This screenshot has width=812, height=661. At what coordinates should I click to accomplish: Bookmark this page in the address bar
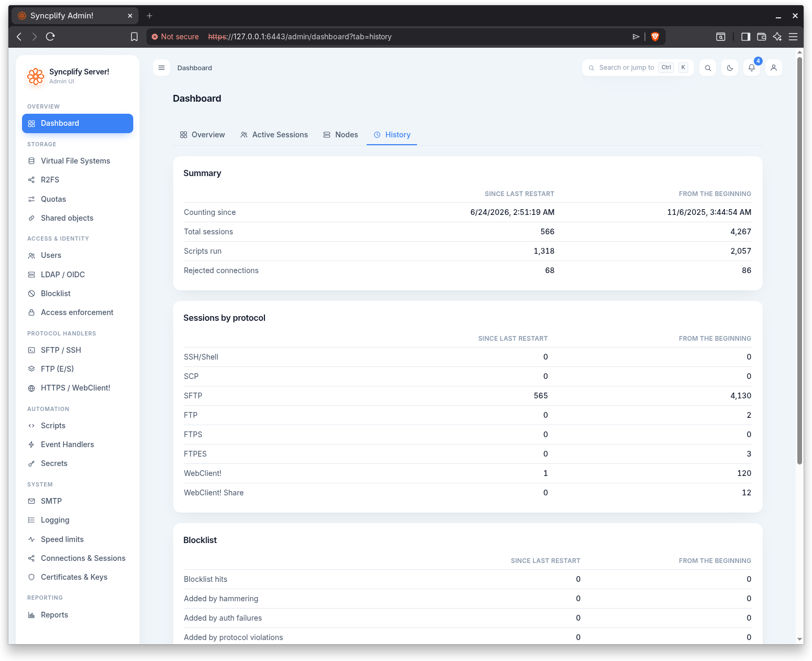tap(134, 37)
